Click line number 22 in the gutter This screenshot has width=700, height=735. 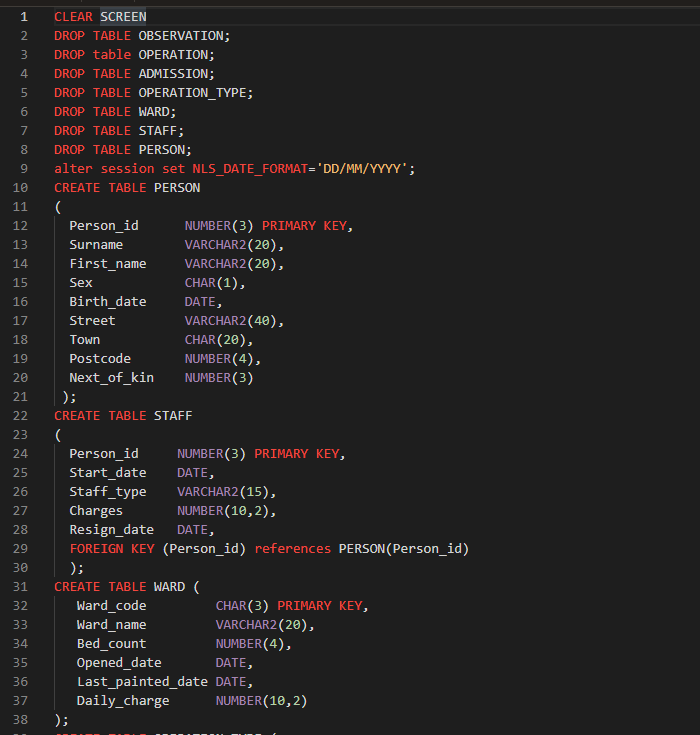(x=20, y=416)
